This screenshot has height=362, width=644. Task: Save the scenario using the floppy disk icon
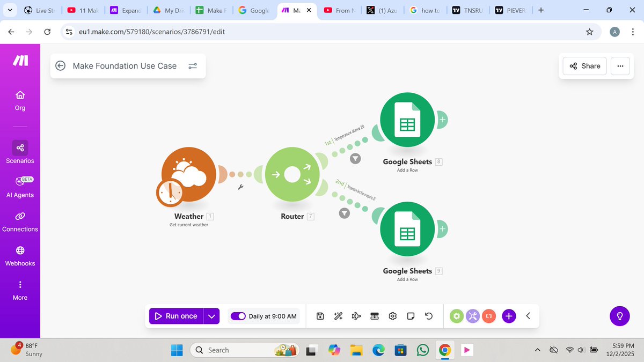320,316
